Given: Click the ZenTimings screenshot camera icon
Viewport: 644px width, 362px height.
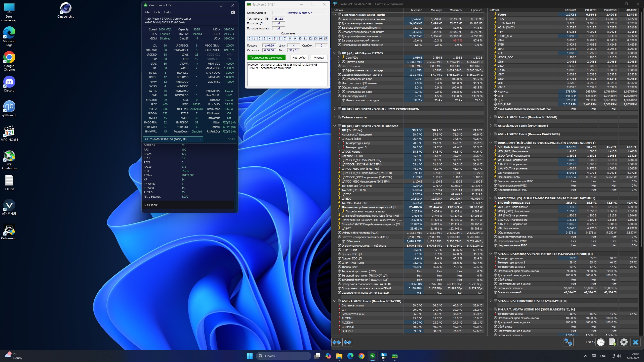Looking at the screenshot, I should point(233,12).
